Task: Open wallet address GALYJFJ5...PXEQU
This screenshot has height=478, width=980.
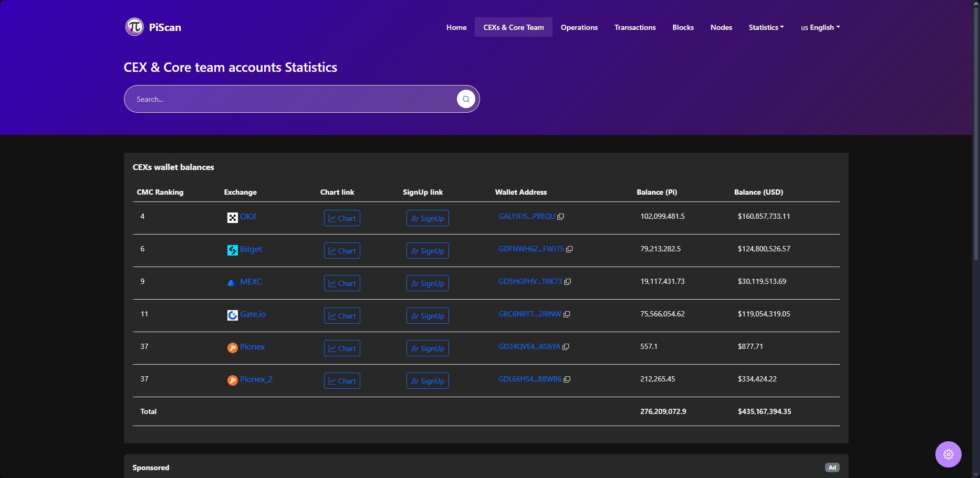Action: [527, 217]
